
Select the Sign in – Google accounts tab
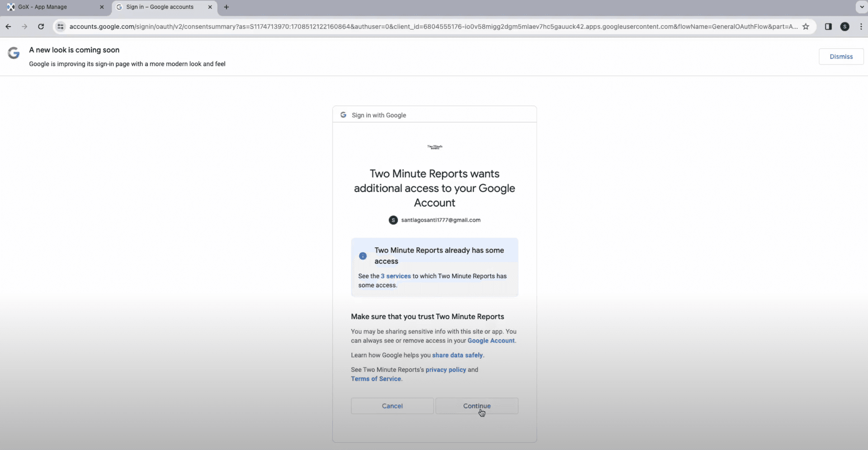pyautogui.click(x=164, y=7)
